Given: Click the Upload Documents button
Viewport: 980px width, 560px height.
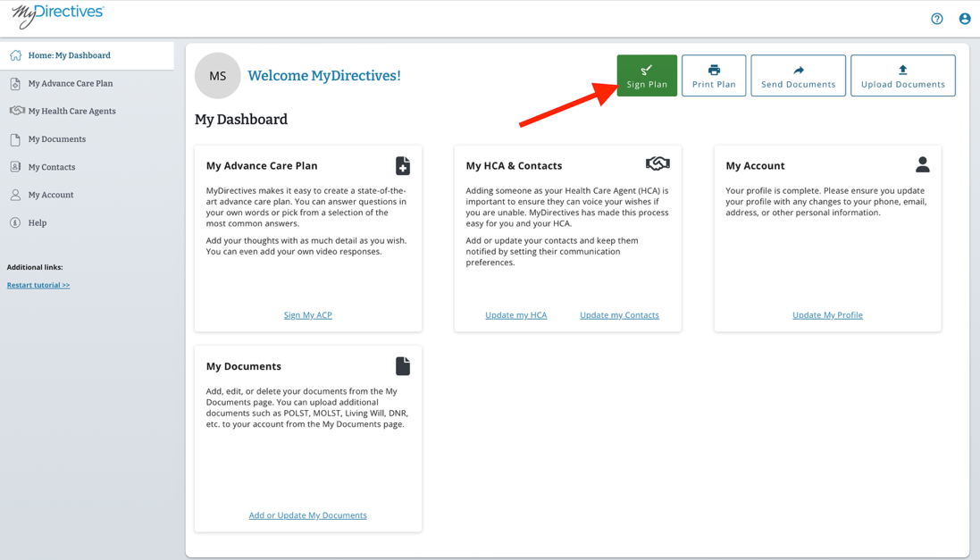Looking at the screenshot, I should click(x=903, y=76).
